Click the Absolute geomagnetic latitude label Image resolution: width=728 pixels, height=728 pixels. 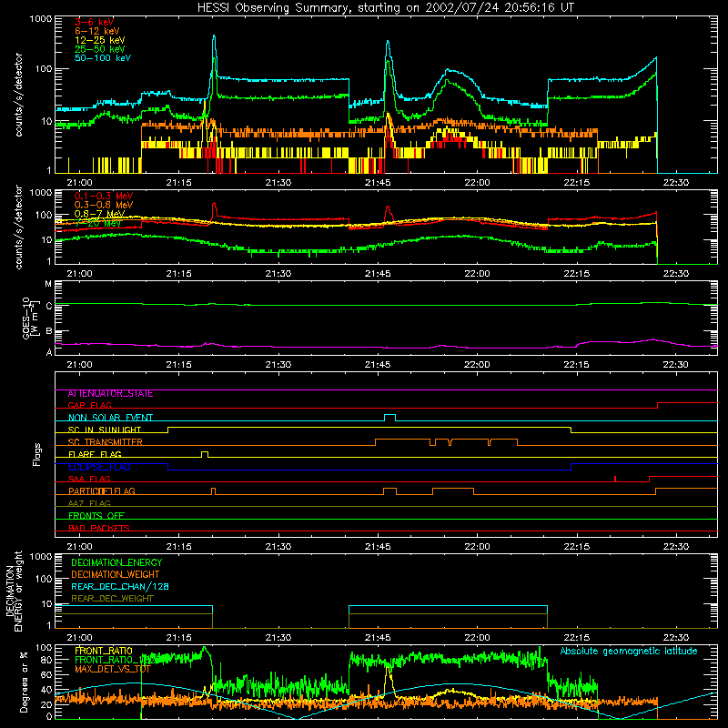[x=629, y=652]
